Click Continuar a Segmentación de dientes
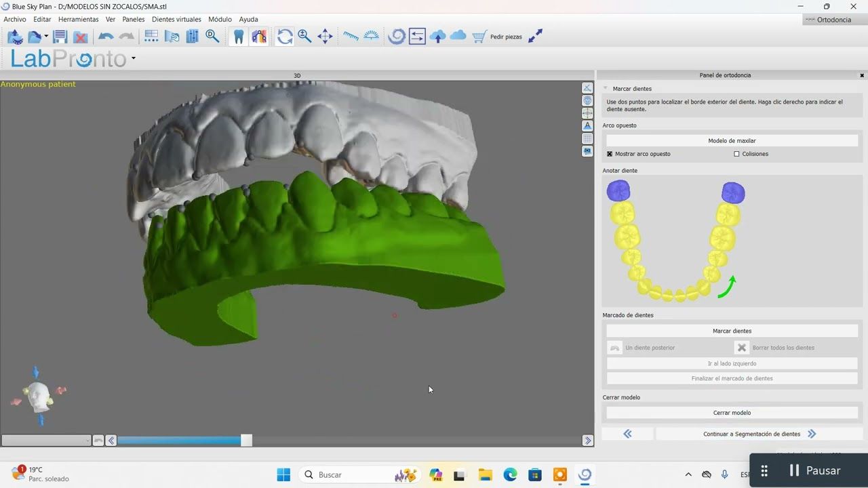The height and width of the screenshot is (488, 868). point(758,434)
